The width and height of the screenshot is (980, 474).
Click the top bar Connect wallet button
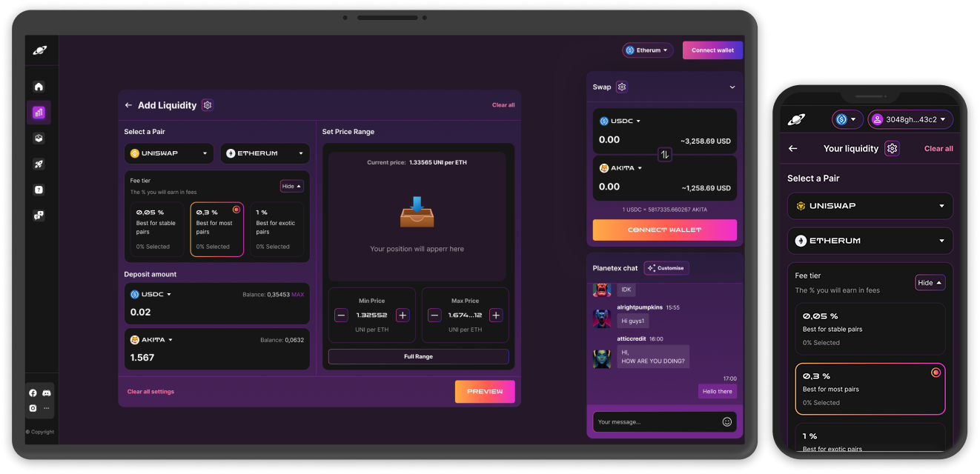(712, 50)
